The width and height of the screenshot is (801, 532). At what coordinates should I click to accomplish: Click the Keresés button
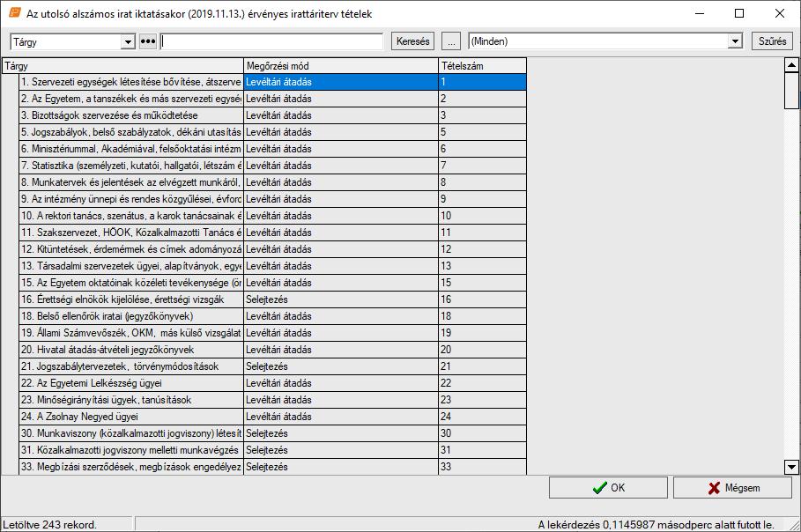pos(412,41)
